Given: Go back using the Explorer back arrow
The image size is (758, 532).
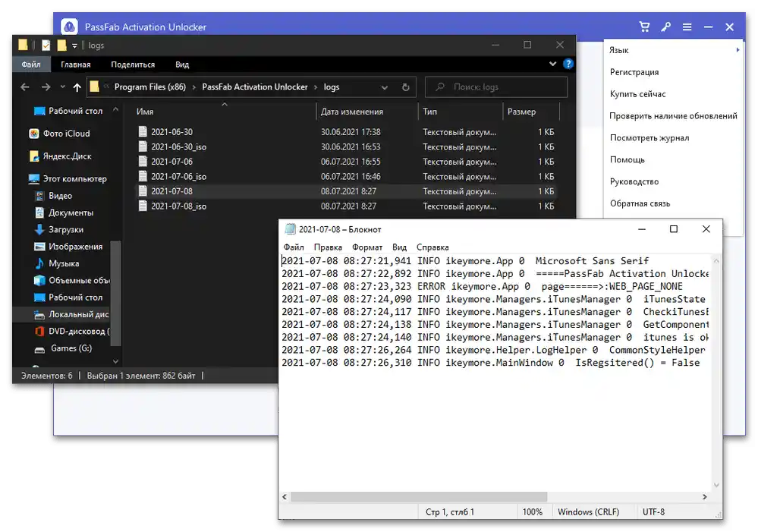Looking at the screenshot, I should (25, 87).
